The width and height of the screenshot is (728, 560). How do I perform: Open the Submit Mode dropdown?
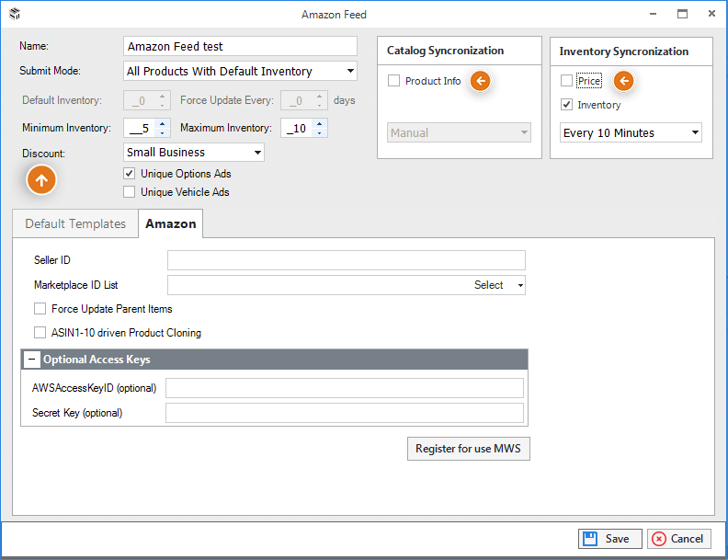point(350,71)
